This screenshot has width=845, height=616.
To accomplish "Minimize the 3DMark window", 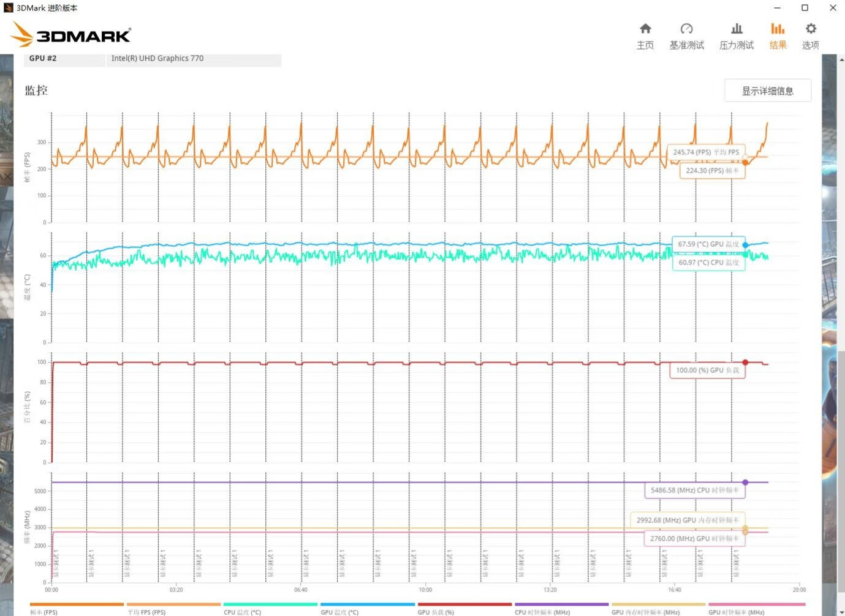I will pos(777,8).
